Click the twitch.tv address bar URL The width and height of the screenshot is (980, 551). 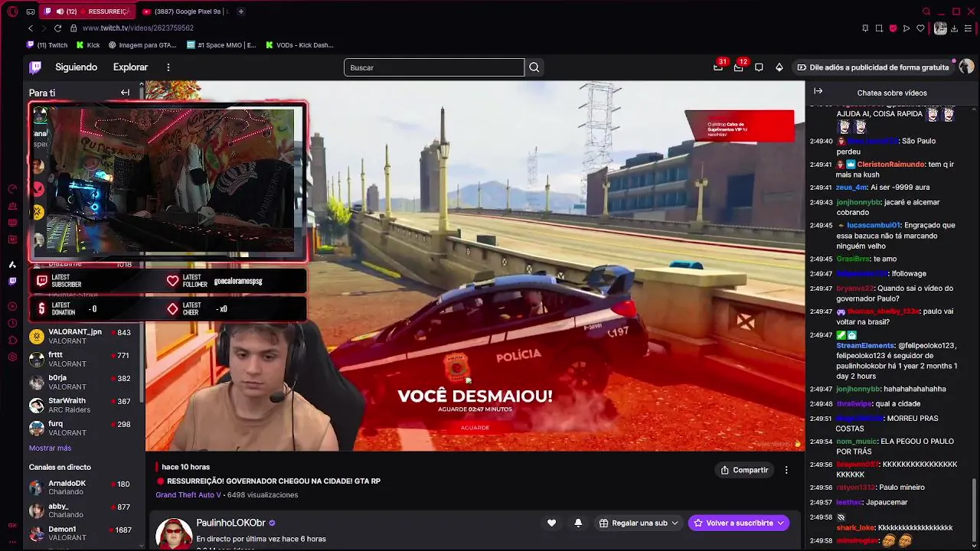pyautogui.click(x=138, y=28)
